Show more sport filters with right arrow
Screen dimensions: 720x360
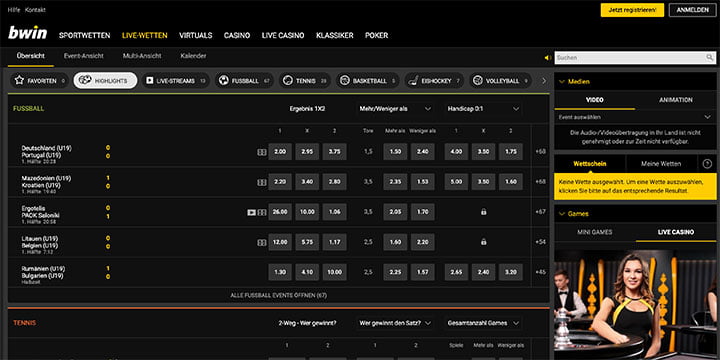tap(544, 81)
